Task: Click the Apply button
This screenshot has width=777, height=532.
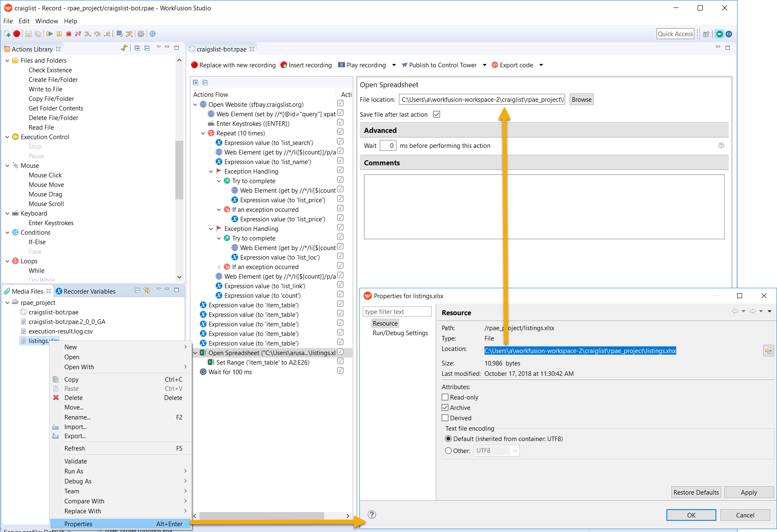Action: coord(749,492)
